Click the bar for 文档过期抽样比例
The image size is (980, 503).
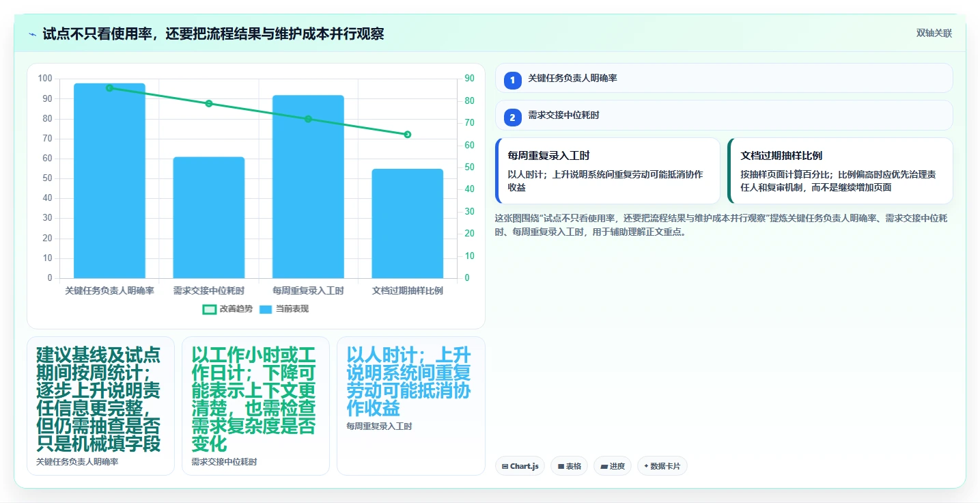[408, 223]
